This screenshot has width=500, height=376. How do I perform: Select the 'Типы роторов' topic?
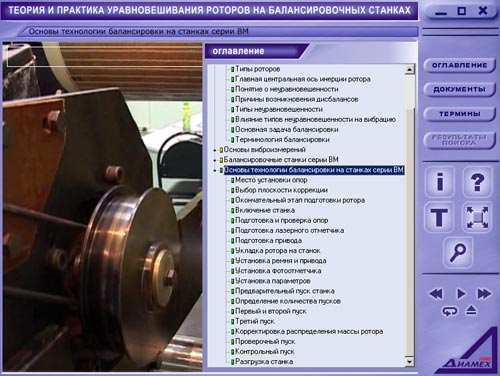[x=258, y=69]
